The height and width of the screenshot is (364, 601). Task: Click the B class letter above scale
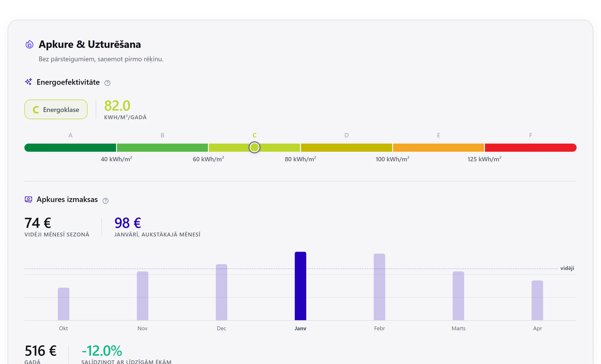(162, 135)
